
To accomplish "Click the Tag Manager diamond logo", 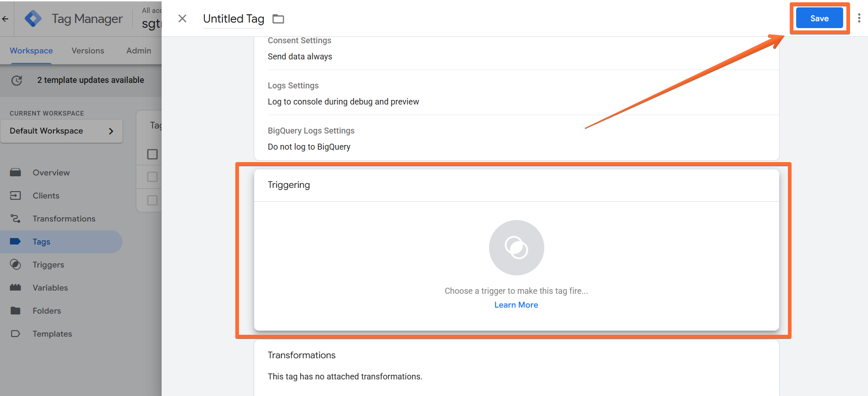I will tap(33, 18).
